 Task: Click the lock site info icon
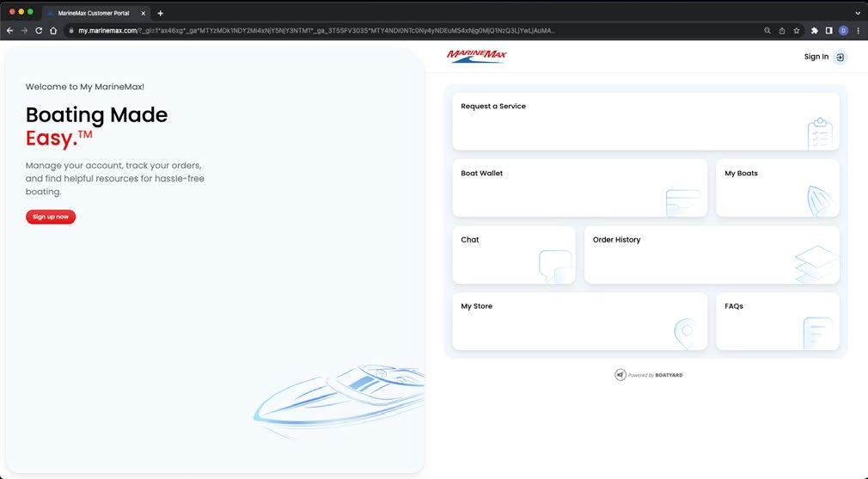pyautogui.click(x=70, y=30)
